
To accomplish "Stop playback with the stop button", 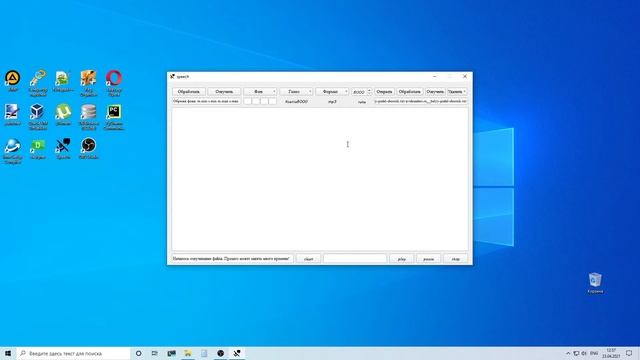I will tap(456, 259).
